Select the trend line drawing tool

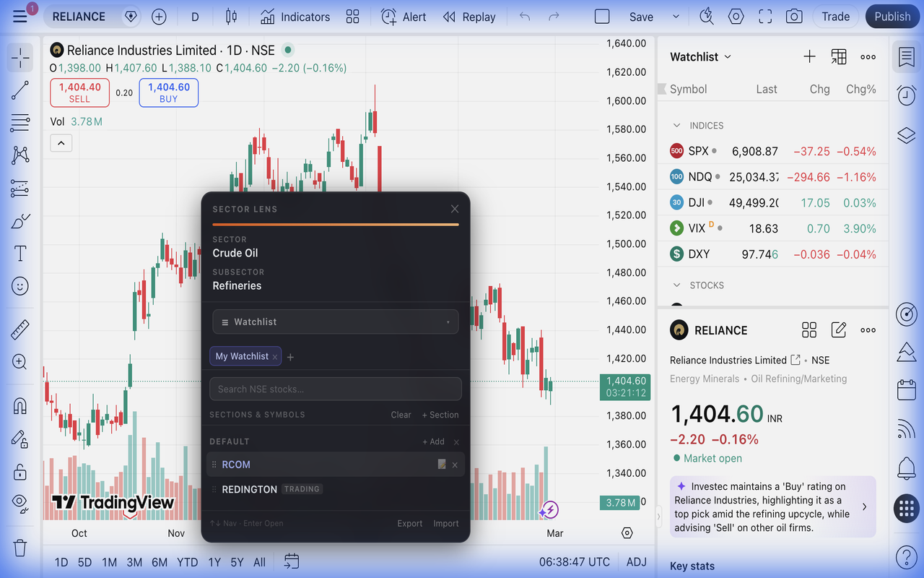[20, 90]
